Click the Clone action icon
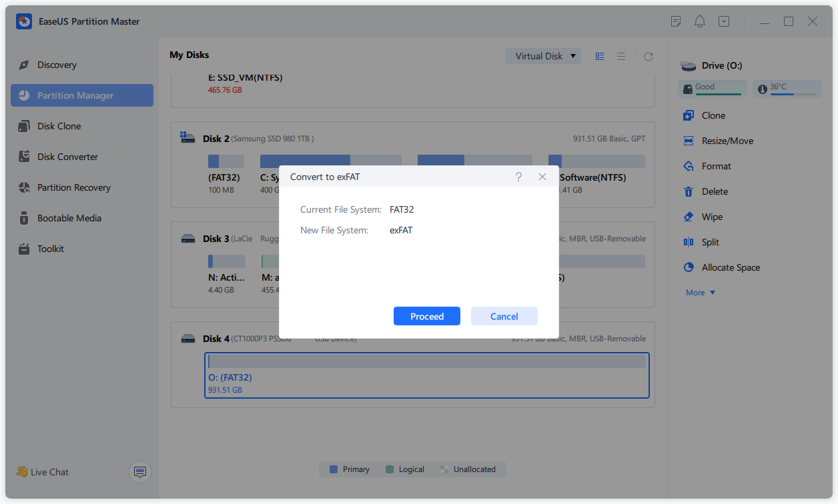 (689, 115)
